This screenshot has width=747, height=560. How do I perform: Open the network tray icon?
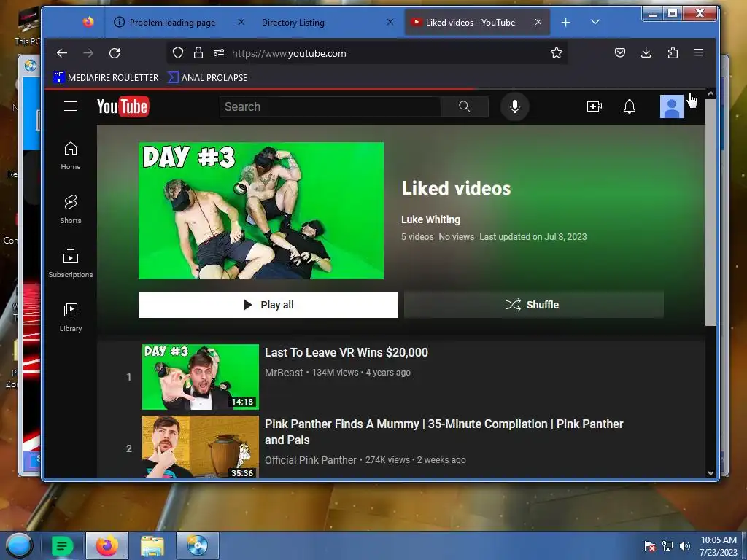coord(667,546)
